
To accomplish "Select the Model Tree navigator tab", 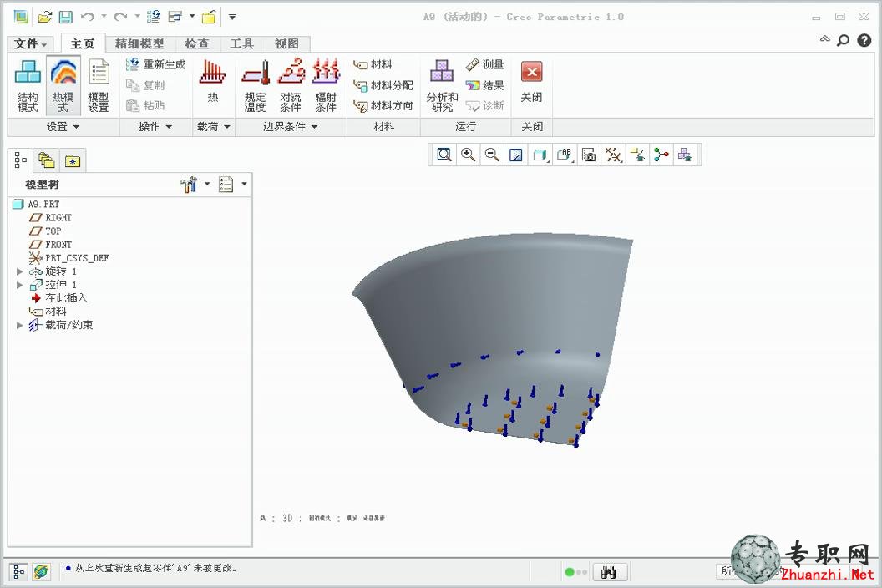I will click(x=21, y=160).
